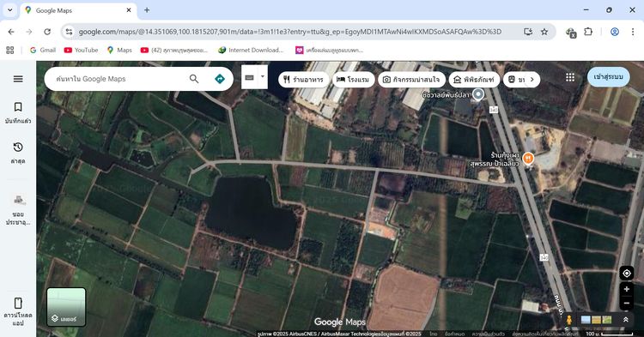Click the เข้าสู่ระบบ sign-in button

(608, 77)
